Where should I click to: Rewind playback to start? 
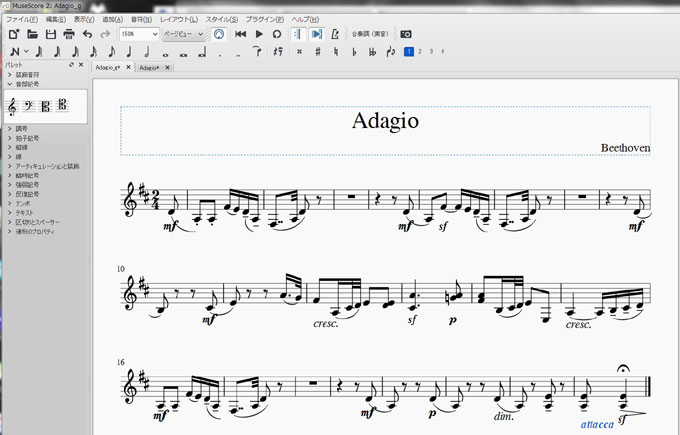(241, 34)
